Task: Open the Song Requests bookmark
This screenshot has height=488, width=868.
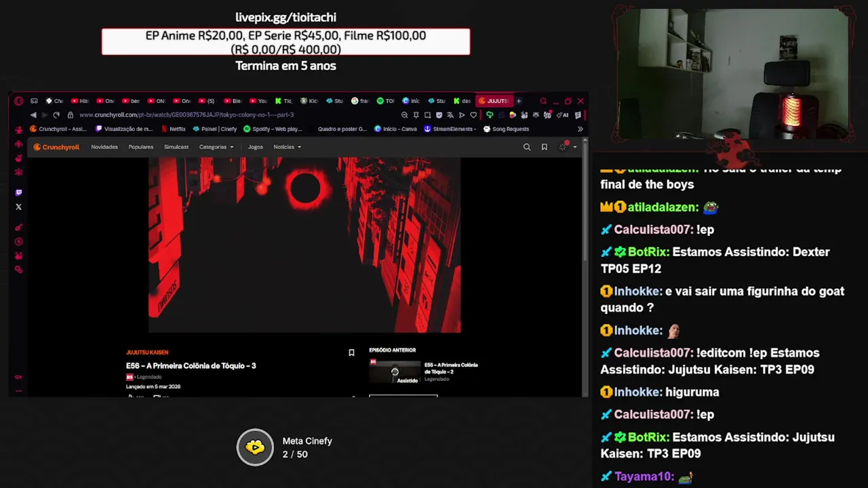Action: coord(506,129)
